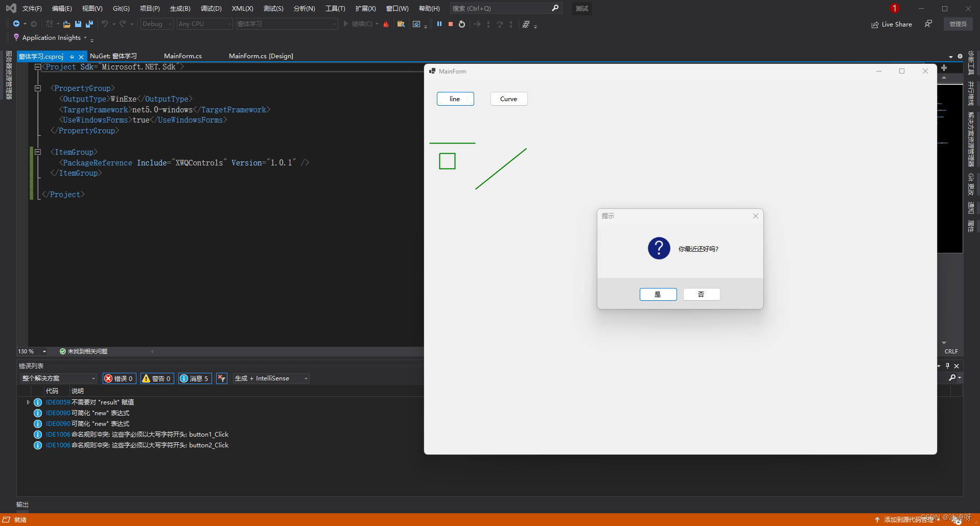The width and height of the screenshot is (980, 526).
Task: Select the Save All icon on the toolbar
Action: (x=89, y=24)
